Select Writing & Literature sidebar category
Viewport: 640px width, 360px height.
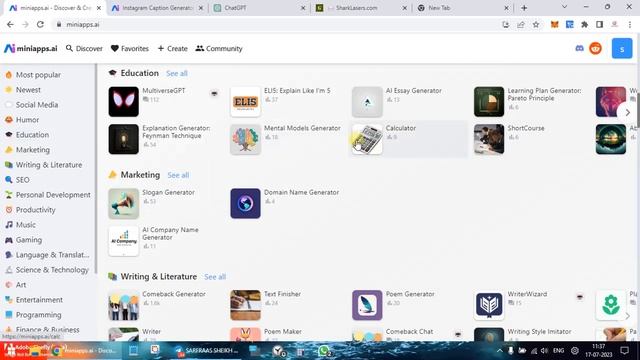click(48, 165)
